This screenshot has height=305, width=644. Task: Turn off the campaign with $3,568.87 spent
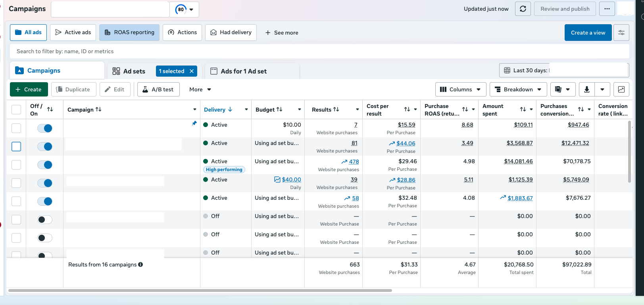45,147
